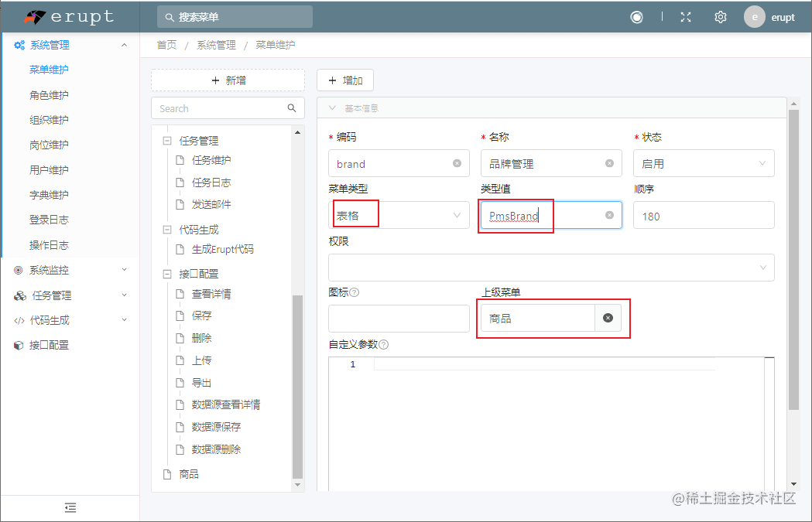Viewport: 812px width, 522px height.
Task: Click the 搜索菜单 search field in header
Action: [235, 17]
